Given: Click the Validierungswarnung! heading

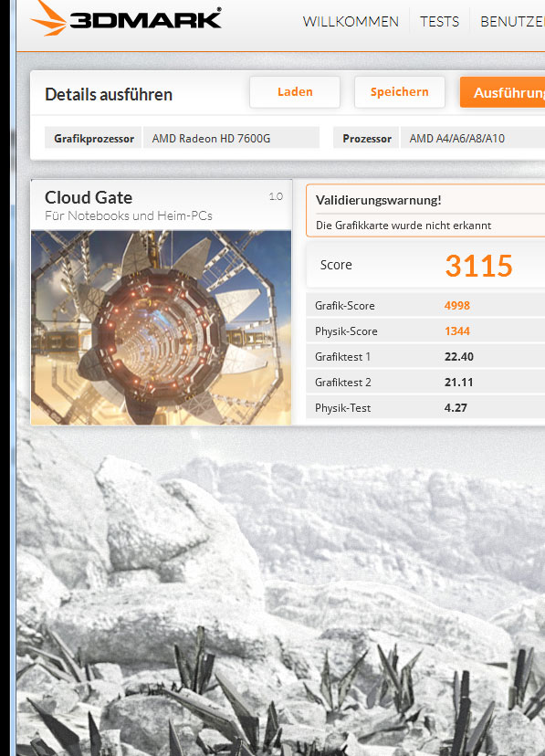Looking at the screenshot, I should [x=379, y=200].
